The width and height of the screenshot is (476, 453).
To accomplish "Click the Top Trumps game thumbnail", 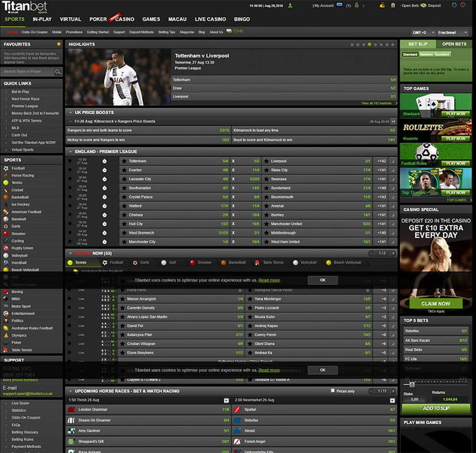I will [436, 182].
